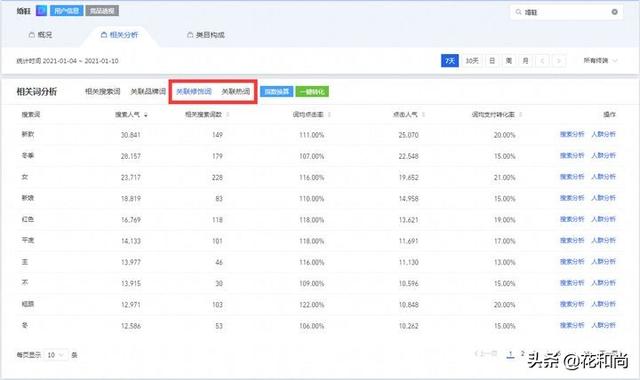Click the blue tag button beside the purple icon
640x380 pixels.
(67, 11)
